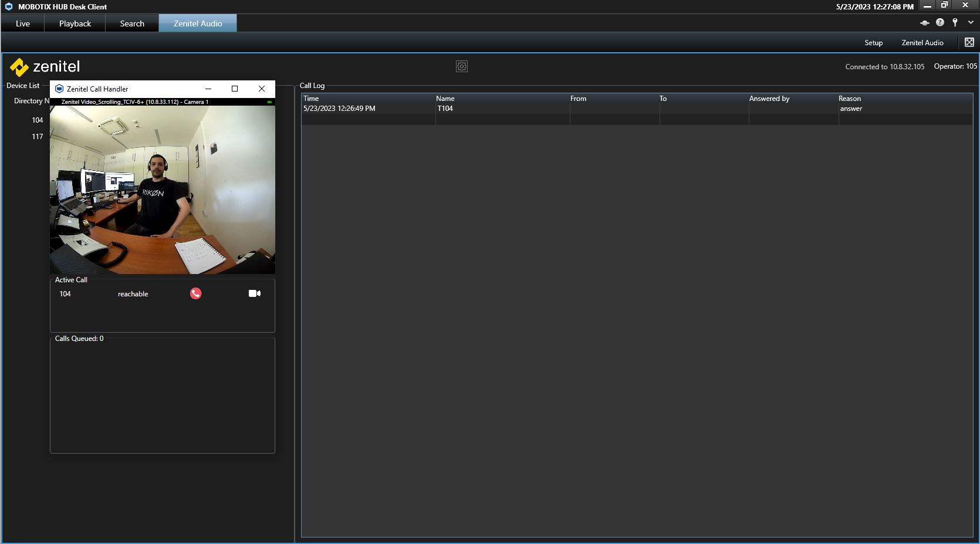Click the Zenitel logo
This screenshot has width=980, height=544.
[x=45, y=67]
